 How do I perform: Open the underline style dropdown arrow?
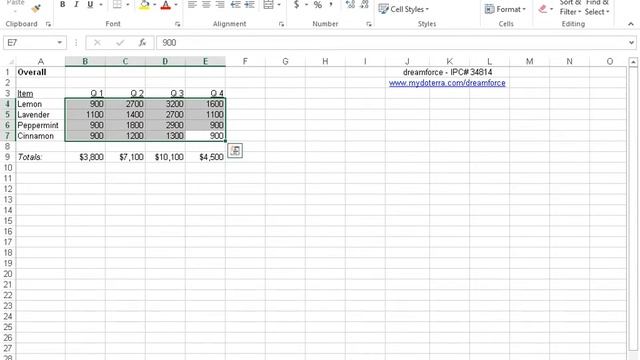(100, 4)
